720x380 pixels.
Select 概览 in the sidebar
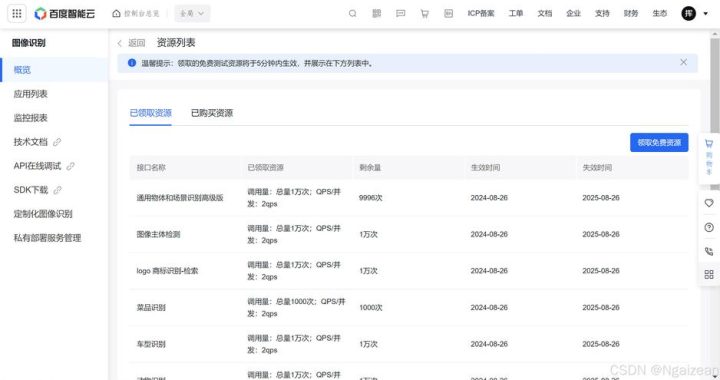pos(54,70)
